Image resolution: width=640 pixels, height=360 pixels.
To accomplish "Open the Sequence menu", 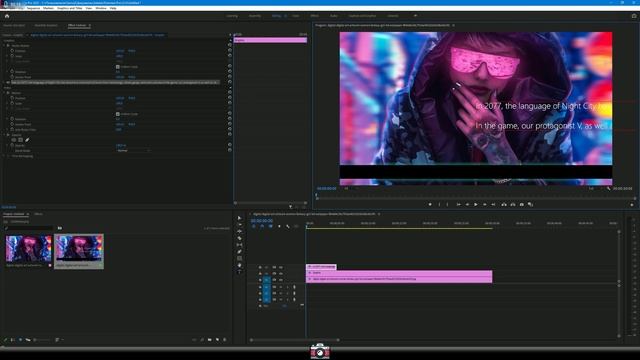I will pos(33,8).
